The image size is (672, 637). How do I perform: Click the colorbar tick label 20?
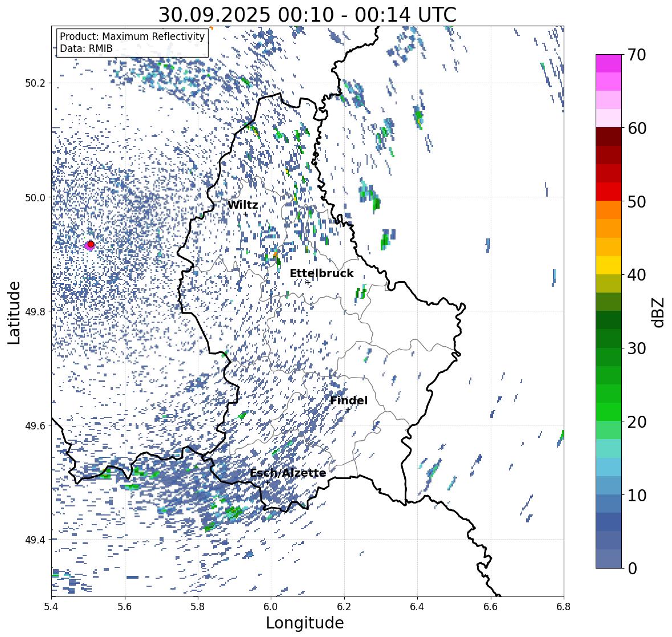tap(637, 422)
